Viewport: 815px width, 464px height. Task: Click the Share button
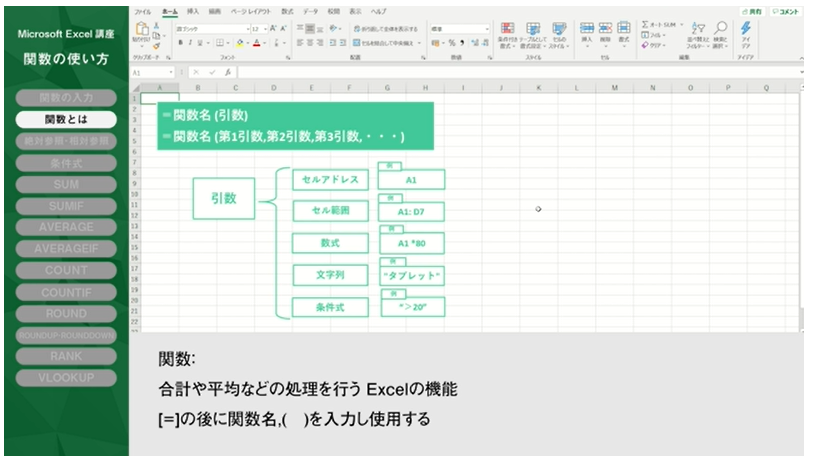click(752, 11)
